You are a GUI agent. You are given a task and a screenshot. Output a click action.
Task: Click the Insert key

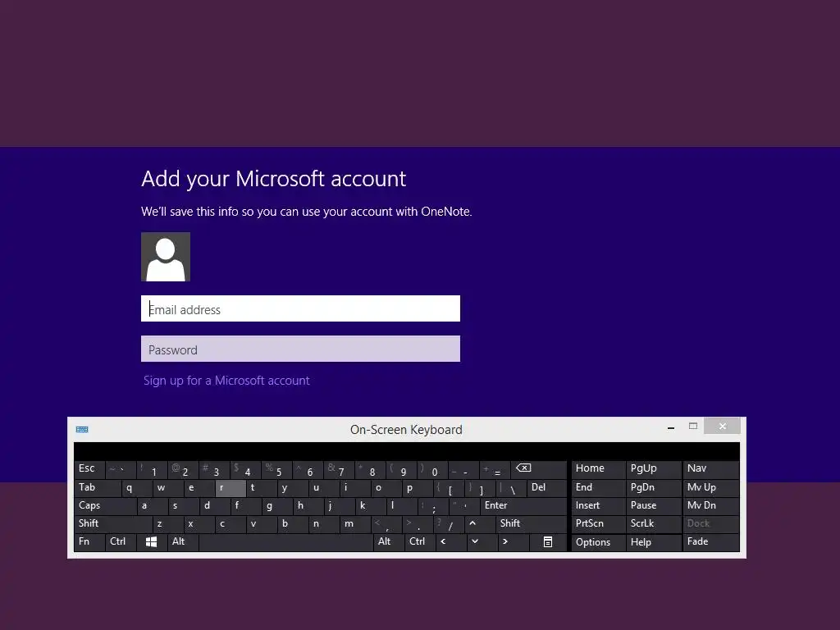[598, 506]
